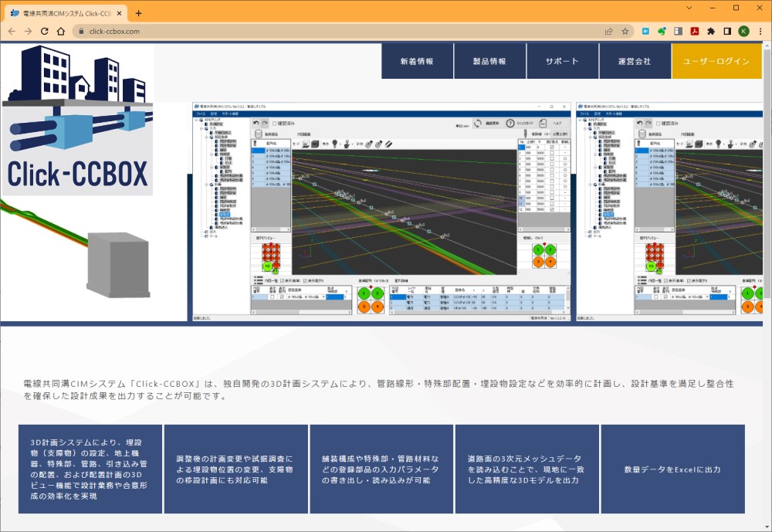Click the partially visible second screenshot slide
Screen dimensions: 772x532
pos(669,212)
